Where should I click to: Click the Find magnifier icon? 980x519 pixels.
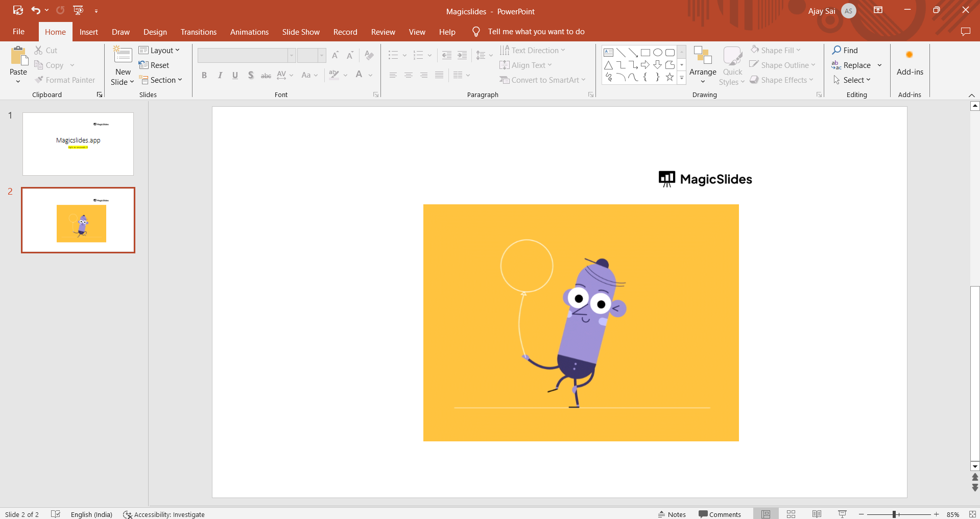(x=836, y=50)
